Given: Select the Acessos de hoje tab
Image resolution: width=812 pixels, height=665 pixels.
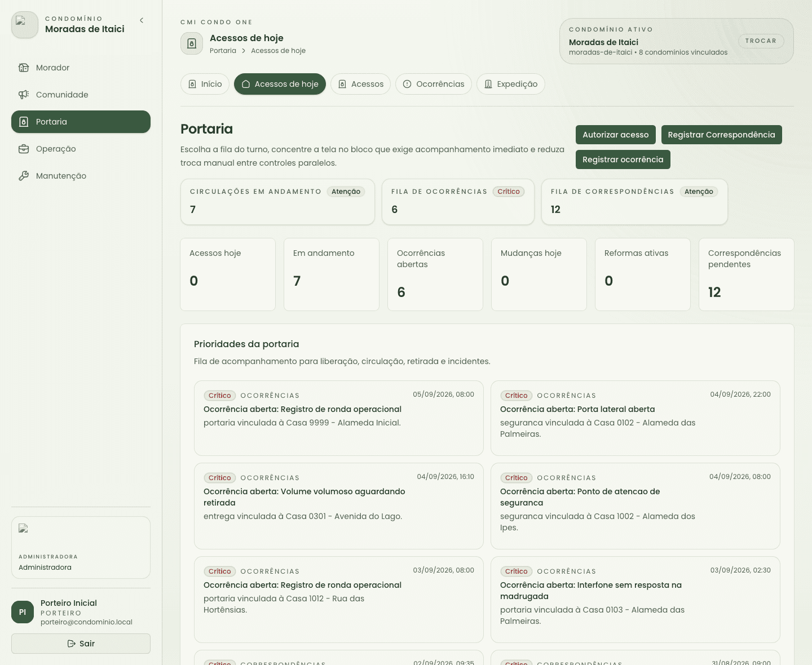Looking at the screenshot, I should 280,84.
